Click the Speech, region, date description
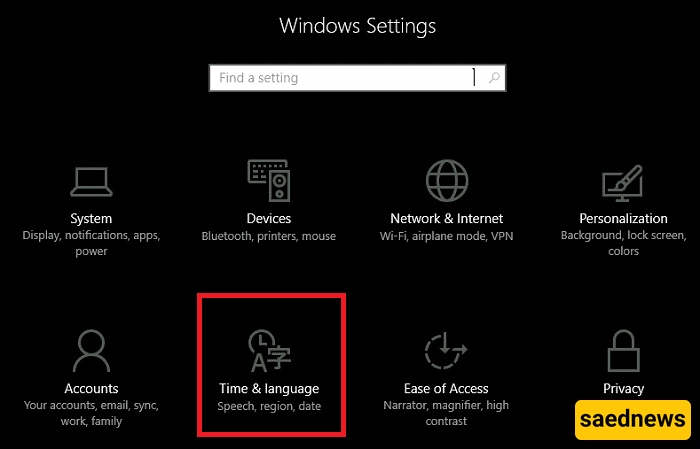The image size is (700, 449). click(x=268, y=406)
